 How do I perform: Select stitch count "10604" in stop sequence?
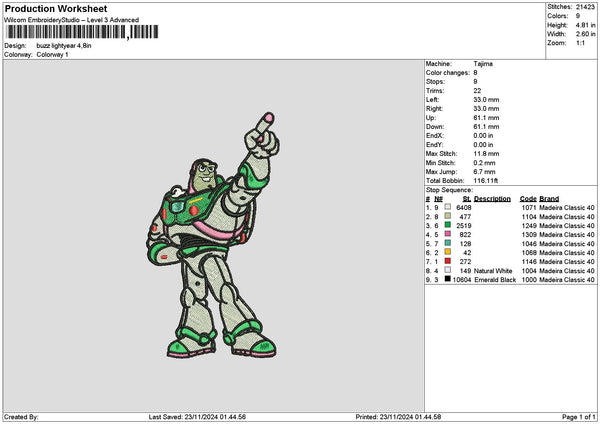coord(462,280)
